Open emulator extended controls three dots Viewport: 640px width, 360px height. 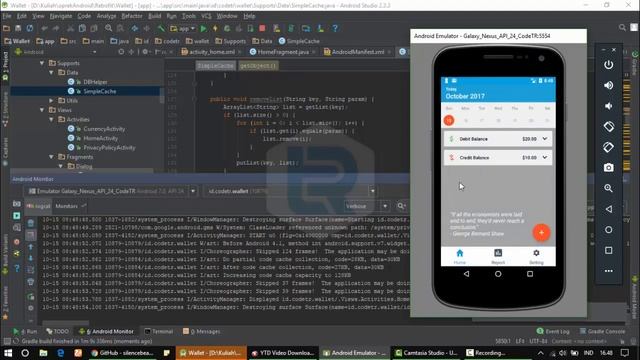(608, 271)
